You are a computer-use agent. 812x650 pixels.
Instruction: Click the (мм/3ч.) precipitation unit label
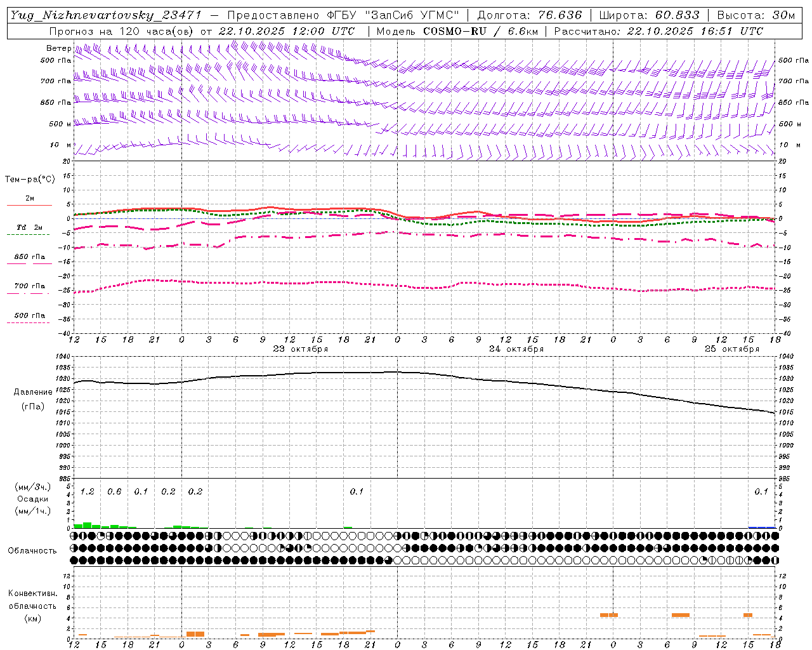click(33, 487)
